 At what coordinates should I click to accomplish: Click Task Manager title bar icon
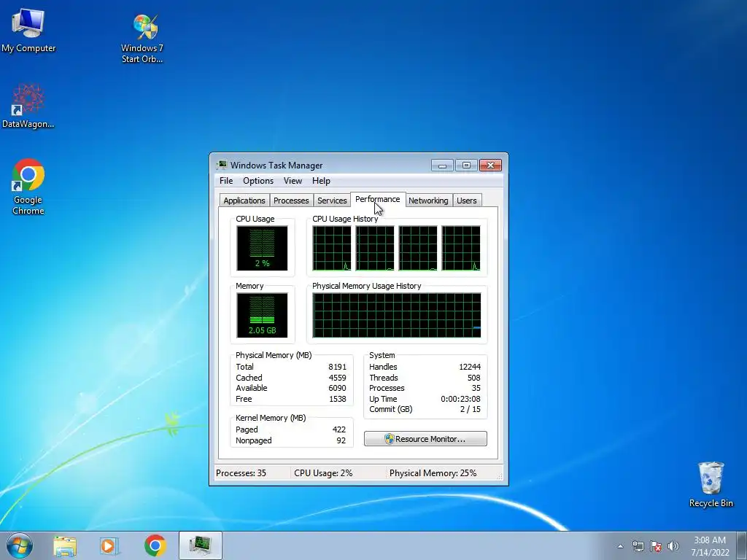tap(222, 166)
